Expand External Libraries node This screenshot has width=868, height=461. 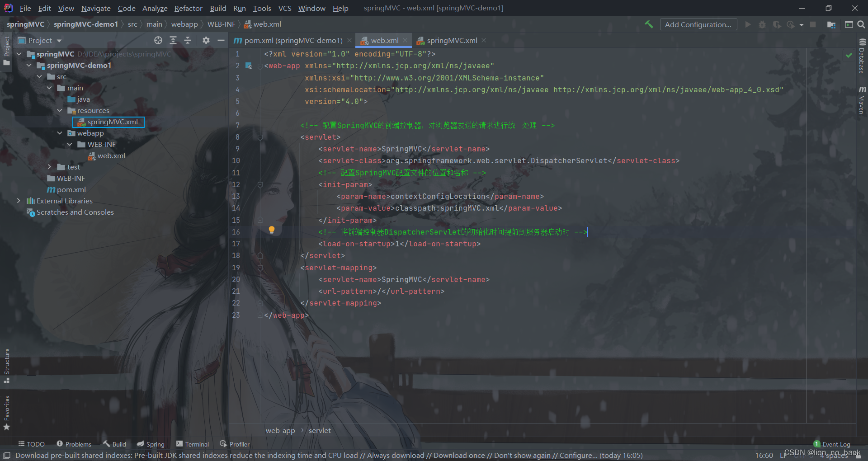[x=19, y=201]
